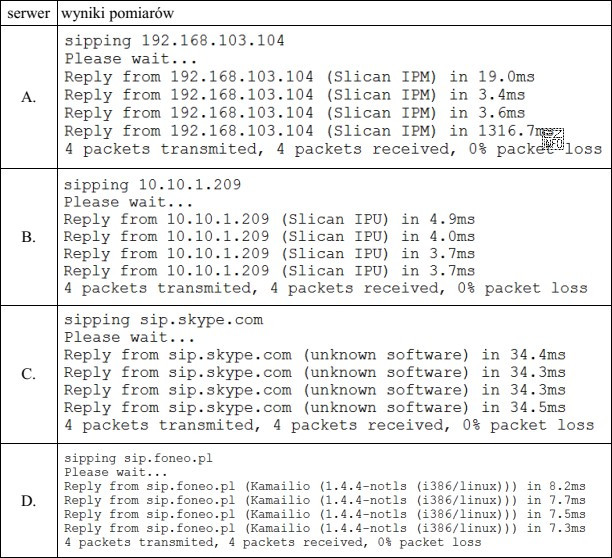Click the 4.9ms Slican IPU reply line

click(269, 219)
